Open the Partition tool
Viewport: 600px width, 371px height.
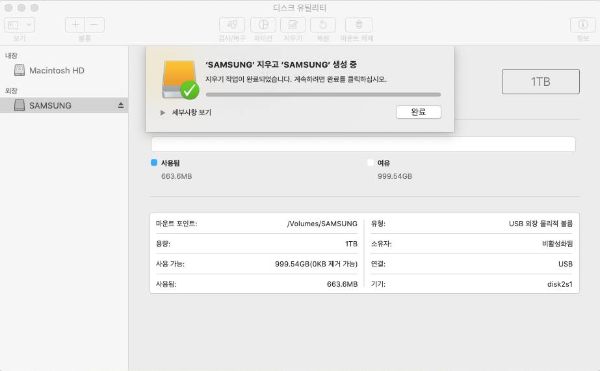coord(263,25)
